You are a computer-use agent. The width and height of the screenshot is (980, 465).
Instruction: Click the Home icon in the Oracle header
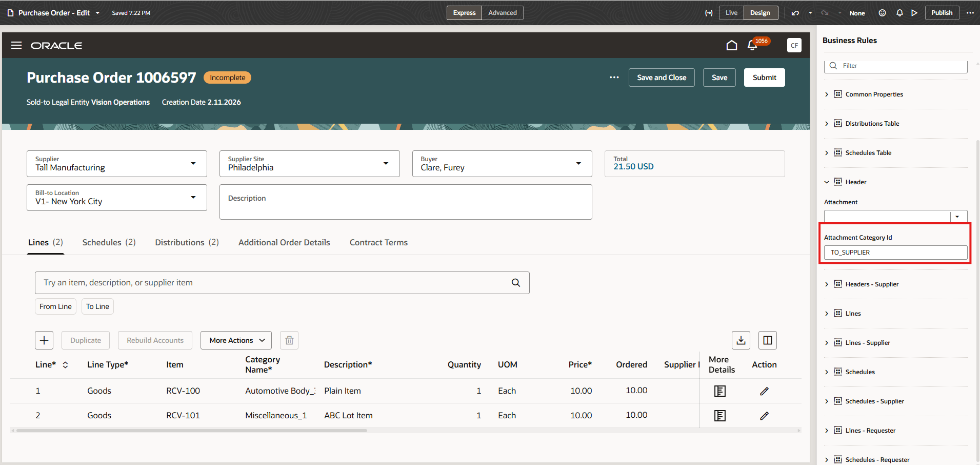732,45
